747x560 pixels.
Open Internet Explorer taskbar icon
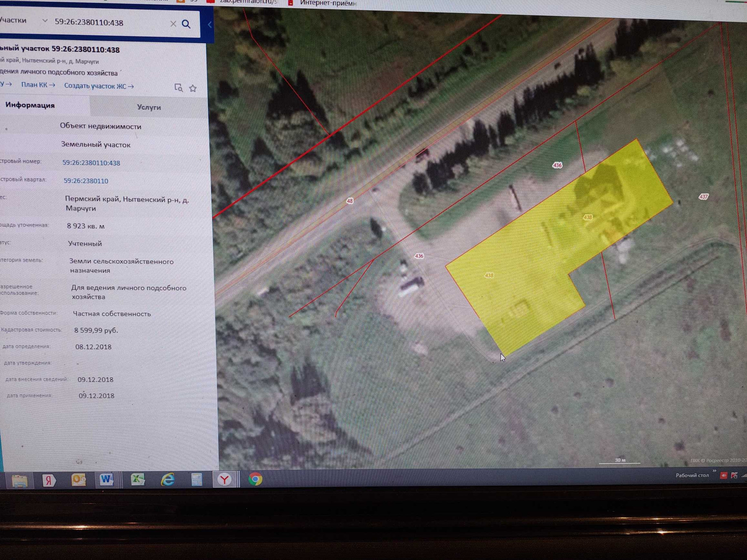click(x=168, y=479)
